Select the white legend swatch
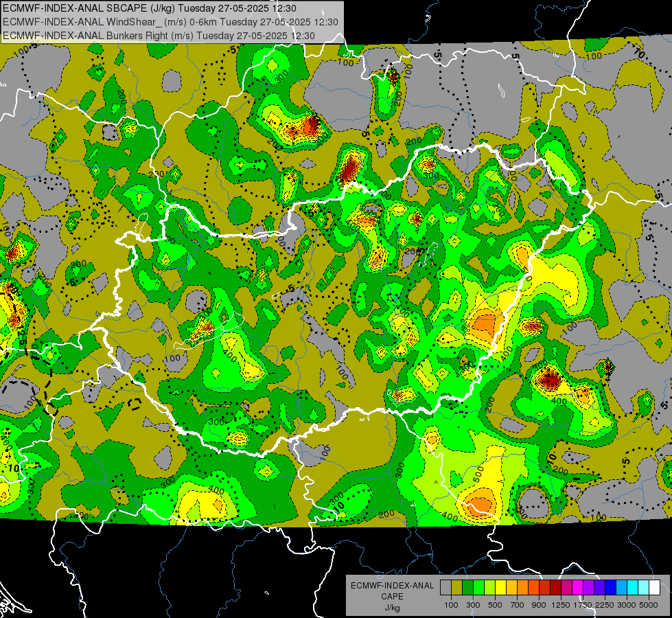This screenshot has height=618, width=672. [x=654, y=588]
